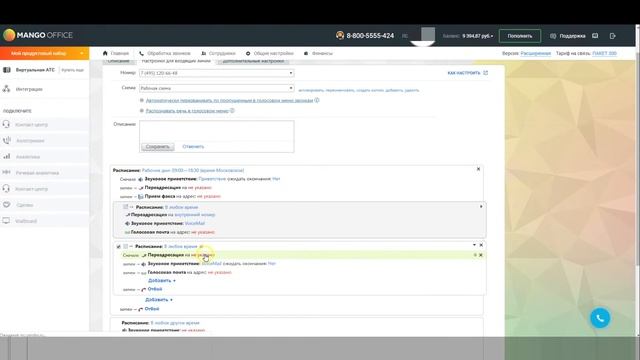Image resolution: width=640 pixels, height=360 pixels.
Task: Click Звуковое приветствие speaker icon in first schedule
Action: click(x=140, y=179)
